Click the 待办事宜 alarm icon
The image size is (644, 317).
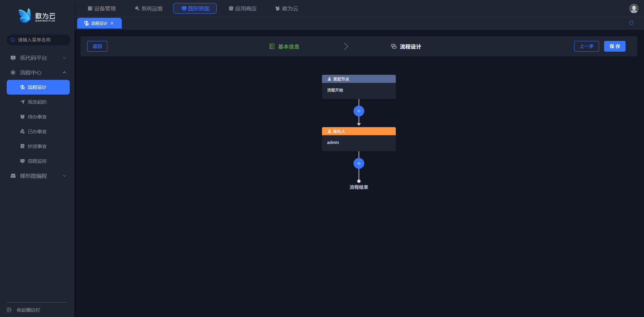[22, 117]
